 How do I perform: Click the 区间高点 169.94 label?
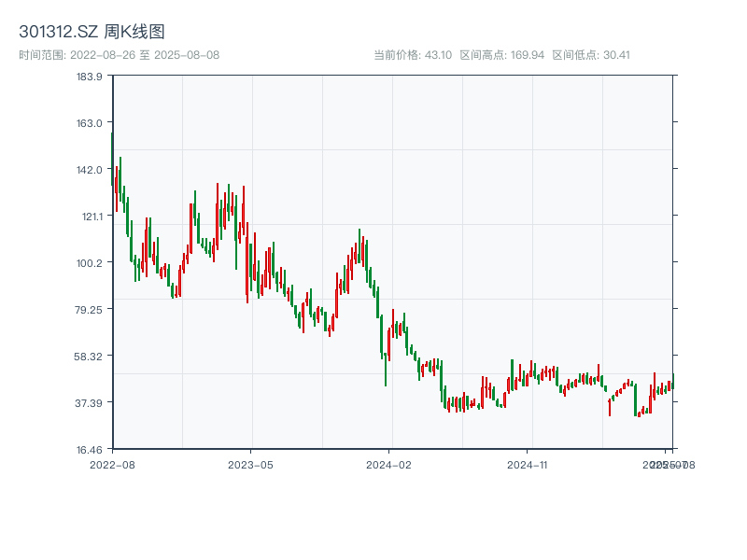(x=501, y=55)
